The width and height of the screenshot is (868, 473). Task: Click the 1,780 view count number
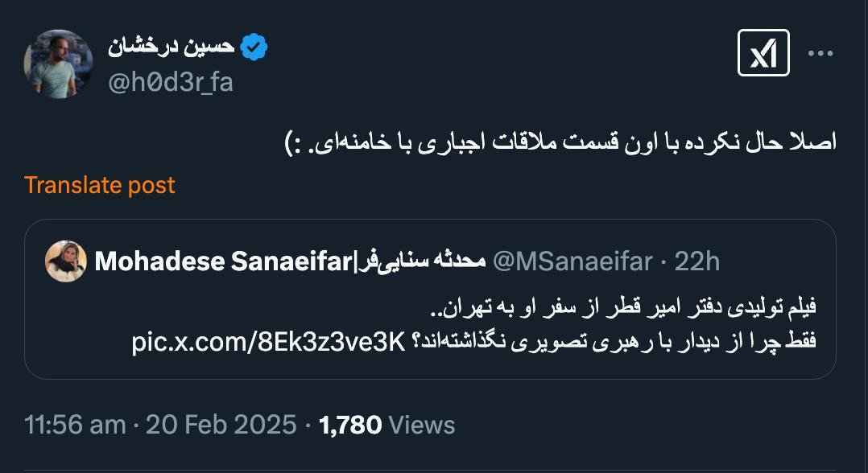[x=350, y=425]
